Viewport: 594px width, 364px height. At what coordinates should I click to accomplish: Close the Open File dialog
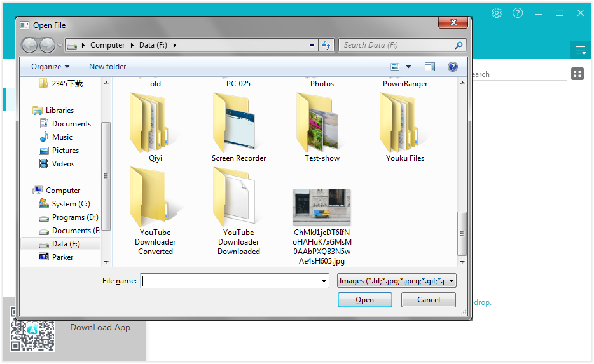[453, 22]
